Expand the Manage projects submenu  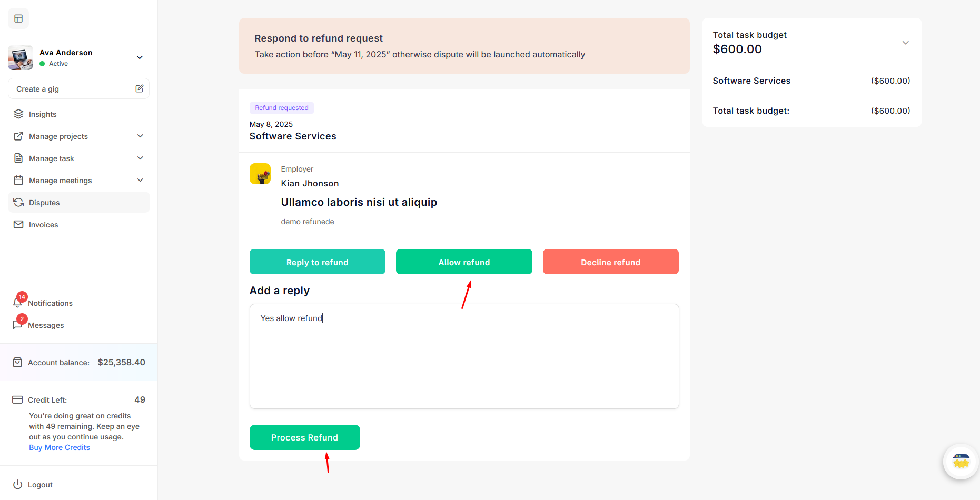pyautogui.click(x=140, y=136)
